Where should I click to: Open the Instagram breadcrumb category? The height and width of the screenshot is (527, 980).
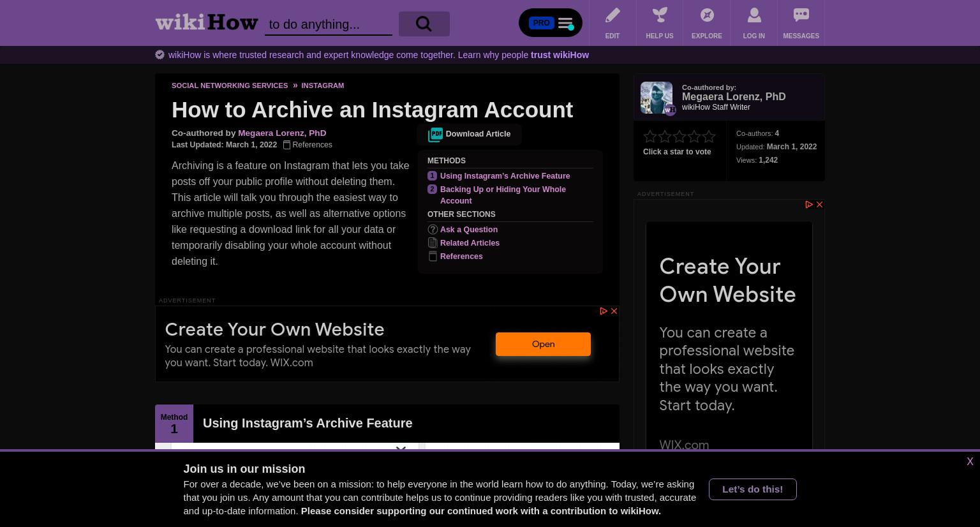[322, 85]
